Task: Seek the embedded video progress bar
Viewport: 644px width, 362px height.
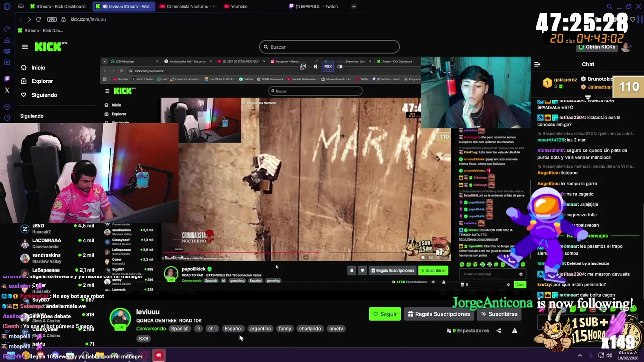Action: tap(306, 253)
